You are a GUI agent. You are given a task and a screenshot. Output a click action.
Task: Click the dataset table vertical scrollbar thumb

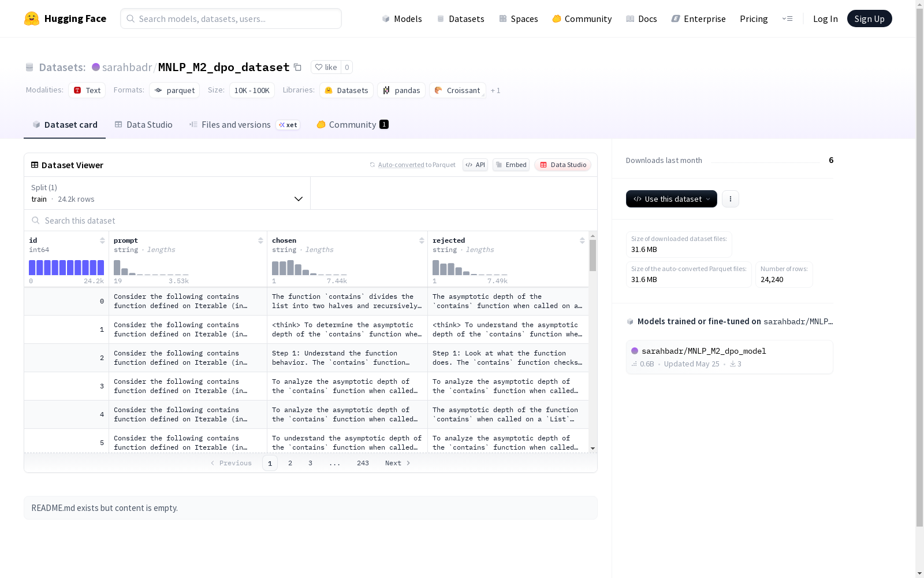point(593,255)
